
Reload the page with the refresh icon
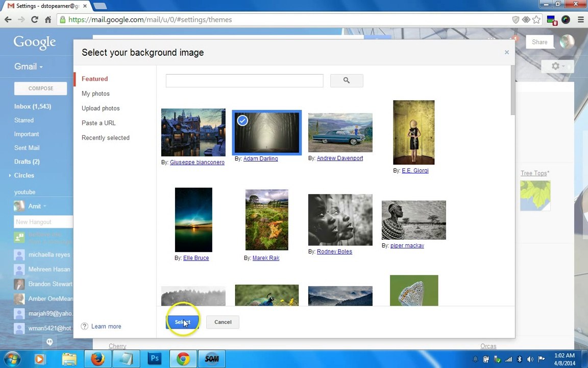coord(35,19)
